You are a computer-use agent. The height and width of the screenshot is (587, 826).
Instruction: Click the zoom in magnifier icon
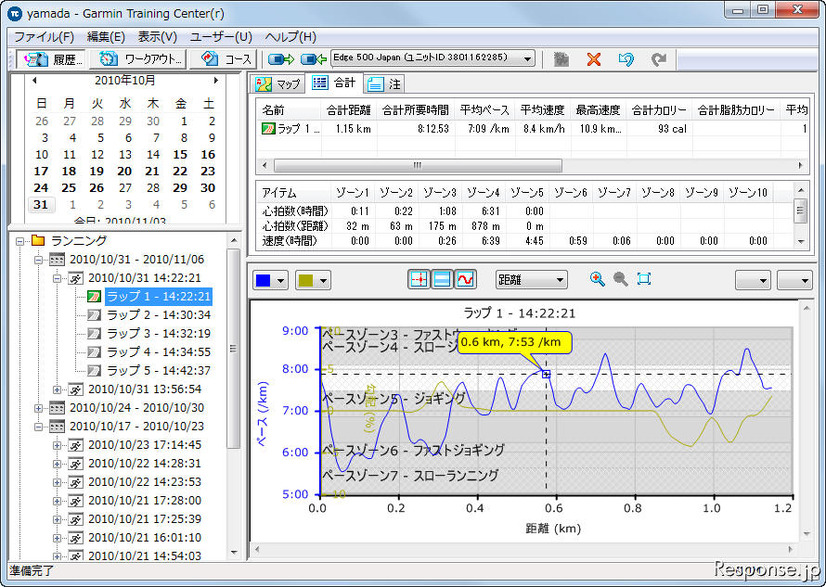pos(597,279)
